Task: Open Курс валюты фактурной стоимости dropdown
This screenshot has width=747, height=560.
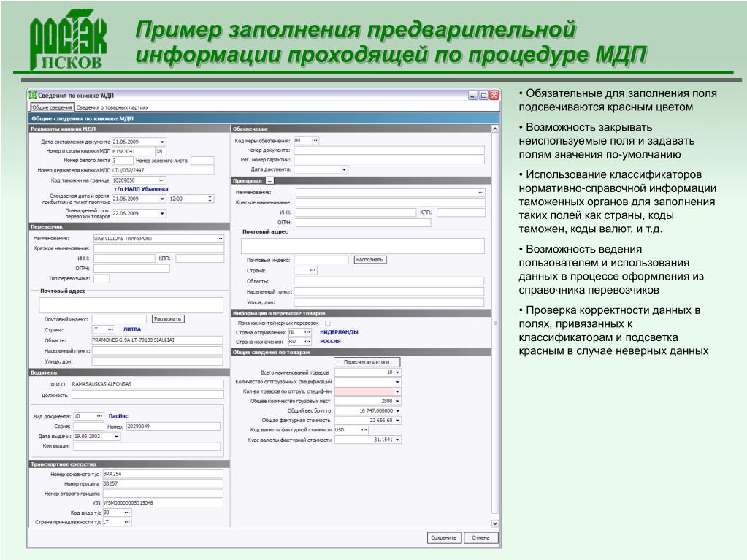Action: coord(397,440)
